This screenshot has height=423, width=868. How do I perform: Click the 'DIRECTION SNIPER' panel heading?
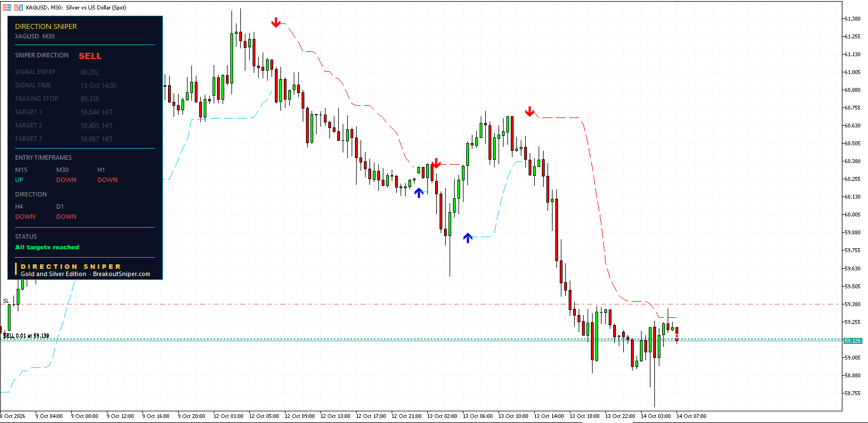[x=46, y=26]
